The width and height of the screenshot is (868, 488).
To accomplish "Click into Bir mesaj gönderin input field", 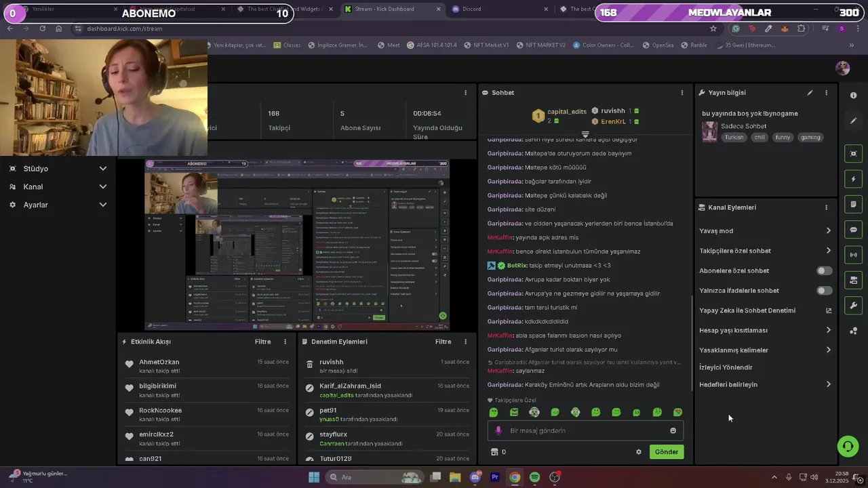I will [585, 430].
